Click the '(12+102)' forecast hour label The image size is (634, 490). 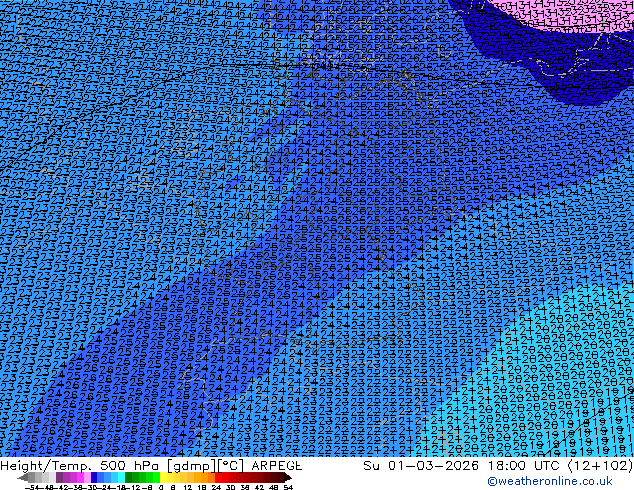tap(600, 465)
